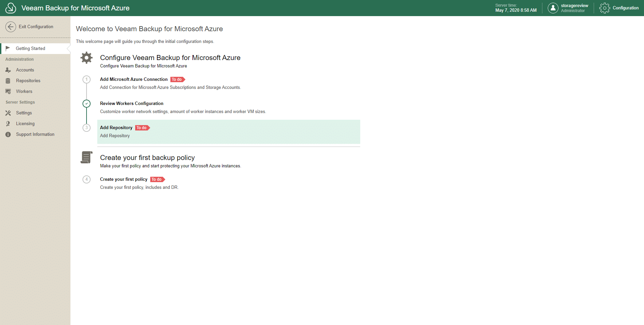Viewport: 644px width, 325px height.
Task: Click the Configuration gear icon in header
Action: tap(604, 8)
